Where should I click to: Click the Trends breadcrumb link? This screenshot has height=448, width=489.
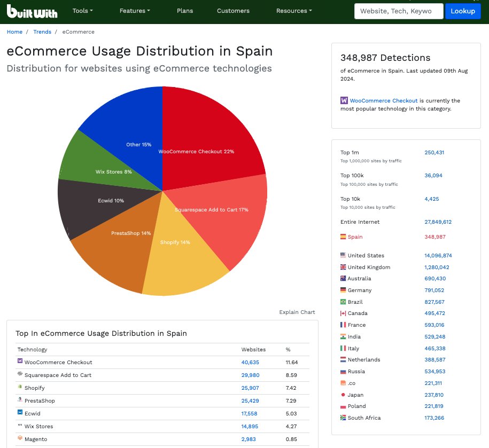pyautogui.click(x=42, y=32)
